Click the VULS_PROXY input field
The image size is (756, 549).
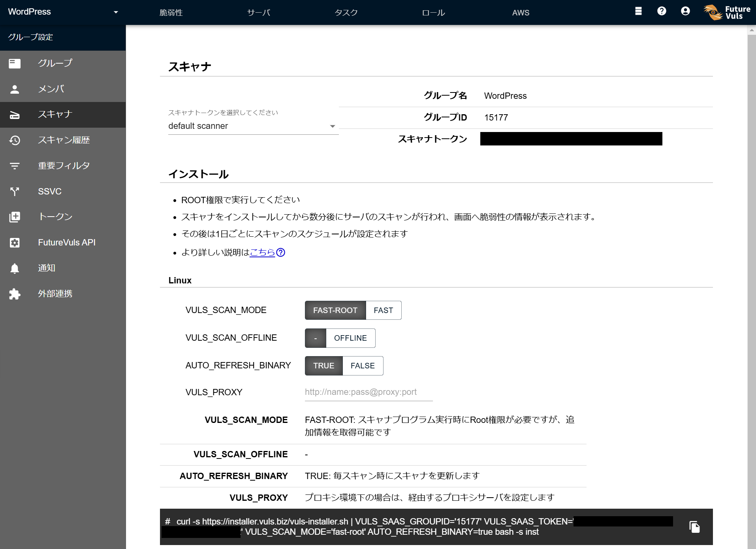[x=368, y=392]
